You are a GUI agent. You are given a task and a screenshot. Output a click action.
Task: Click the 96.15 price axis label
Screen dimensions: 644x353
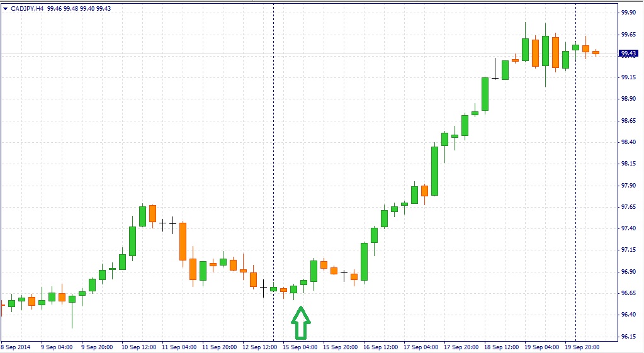point(628,336)
